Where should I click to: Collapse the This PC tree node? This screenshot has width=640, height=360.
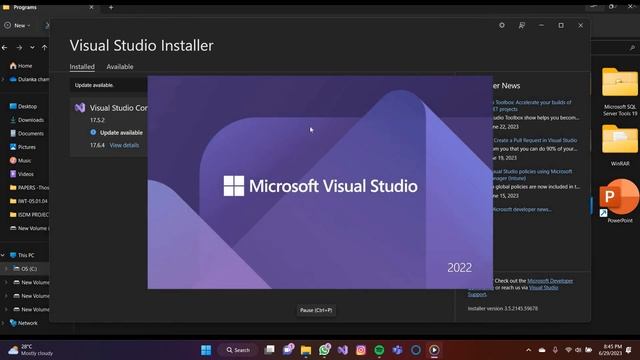click(3, 255)
